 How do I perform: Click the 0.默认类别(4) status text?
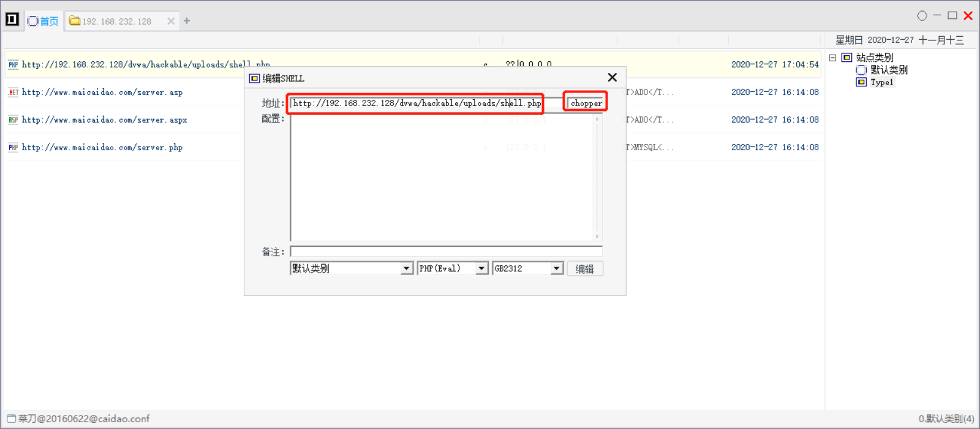[x=946, y=419]
